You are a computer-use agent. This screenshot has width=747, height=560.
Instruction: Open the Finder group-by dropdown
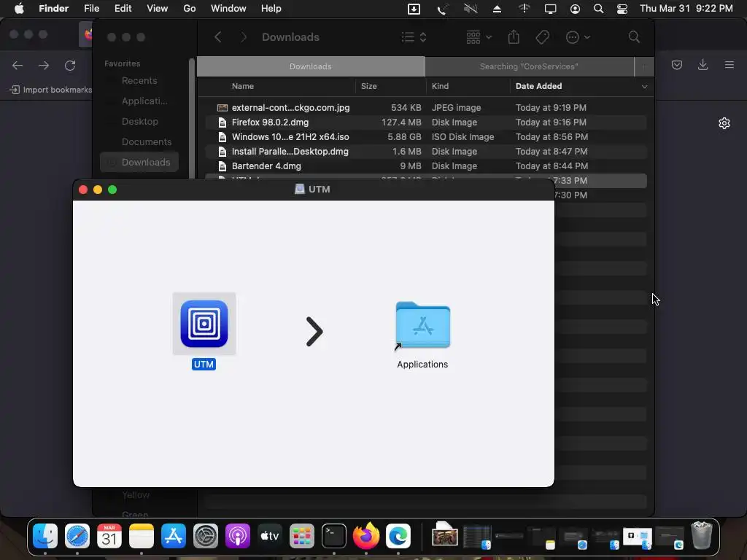(x=479, y=36)
